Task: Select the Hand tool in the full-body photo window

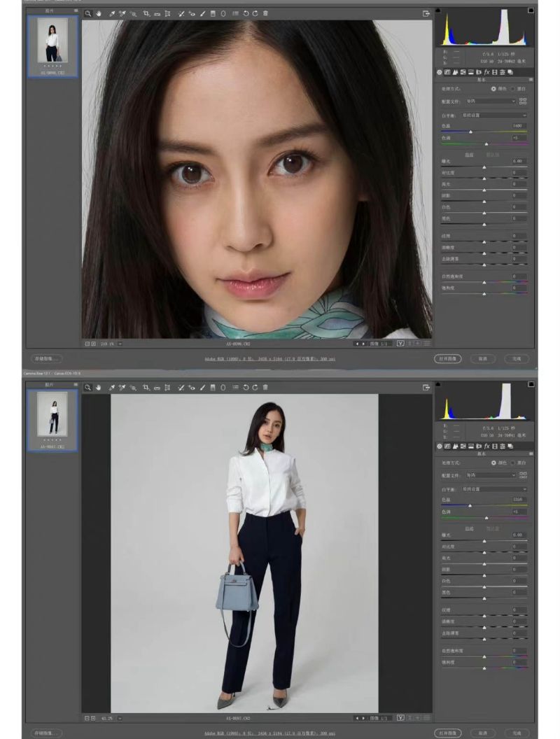Action: [99, 387]
